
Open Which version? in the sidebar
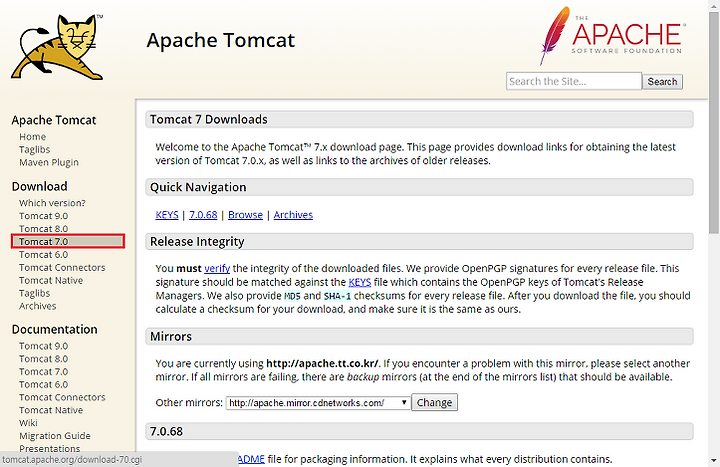pyautogui.click(x=52, y=203)
